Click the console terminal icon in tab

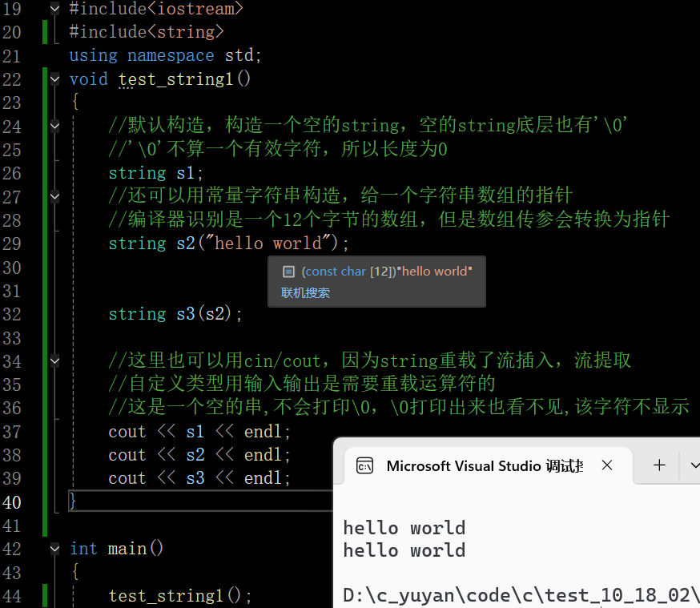pyautogui.click(x=364, y=466)
